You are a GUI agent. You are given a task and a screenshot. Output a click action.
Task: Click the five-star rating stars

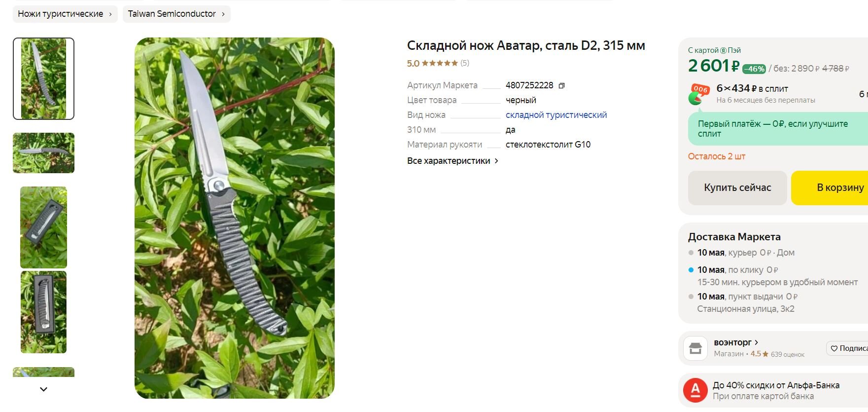440,63
